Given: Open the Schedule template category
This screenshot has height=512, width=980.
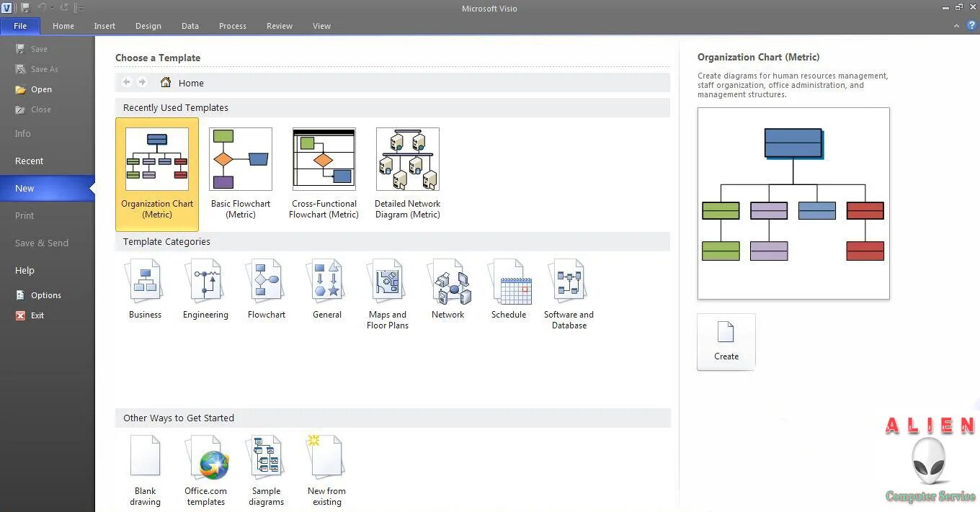Looking at the screenshot, I should (x=509, y=289).
